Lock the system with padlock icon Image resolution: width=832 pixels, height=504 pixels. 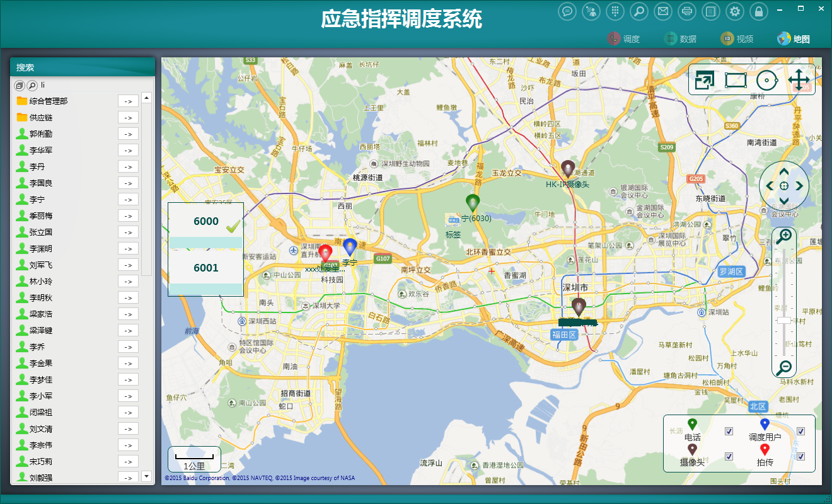coord(758,11)
